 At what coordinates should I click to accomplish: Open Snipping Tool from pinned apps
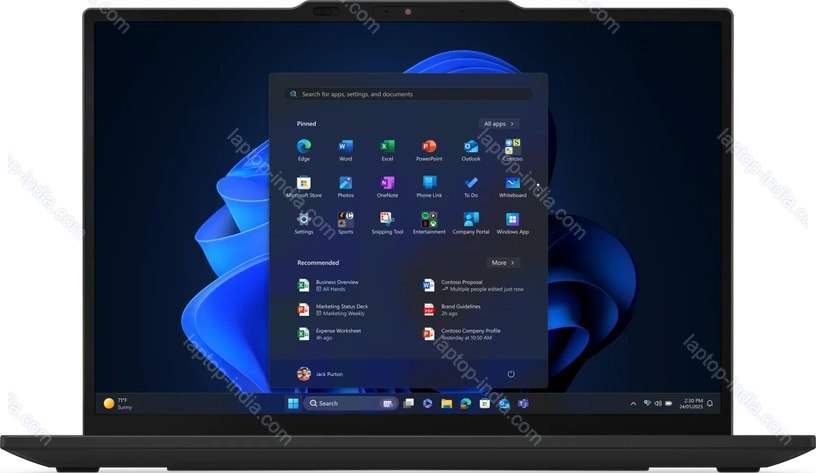coord(387,220)
